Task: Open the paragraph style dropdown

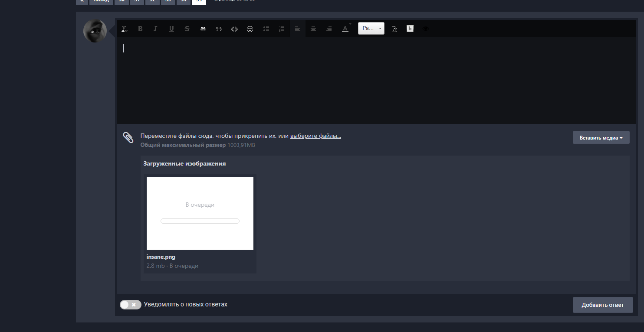Action: point(371,28)
